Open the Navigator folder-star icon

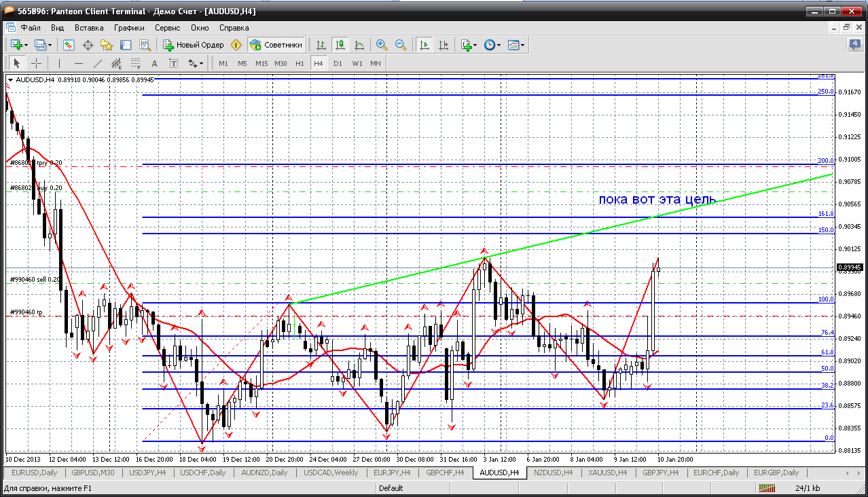(107, 45)
